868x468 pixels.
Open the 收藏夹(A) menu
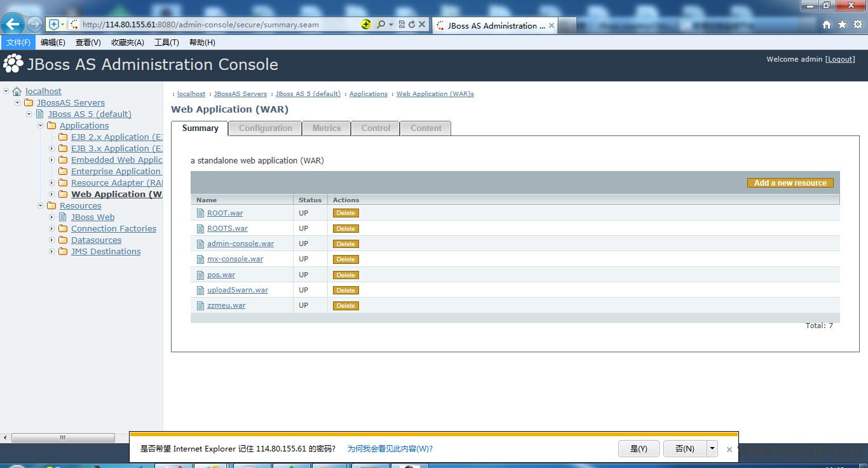[x=127, y=43]
